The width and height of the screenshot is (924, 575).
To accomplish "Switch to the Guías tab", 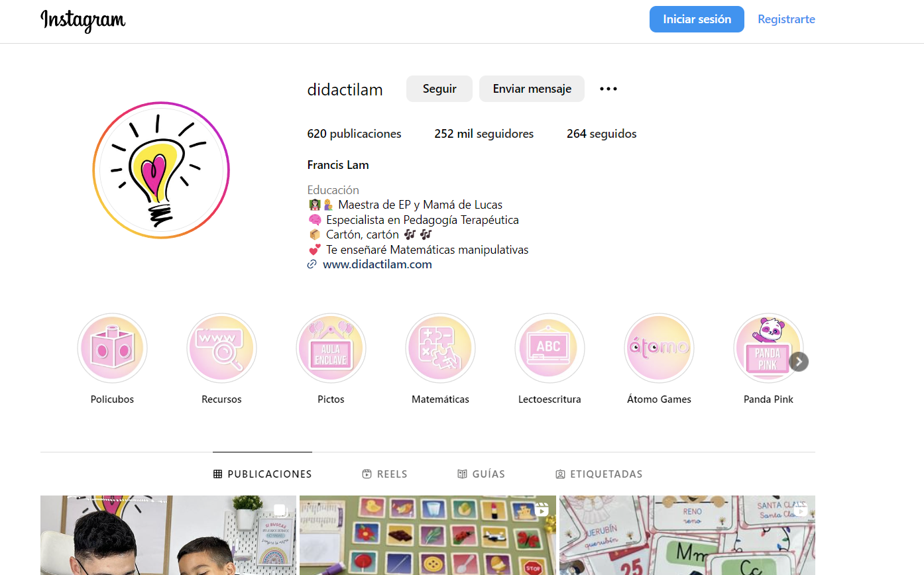I will click(481, 474).
